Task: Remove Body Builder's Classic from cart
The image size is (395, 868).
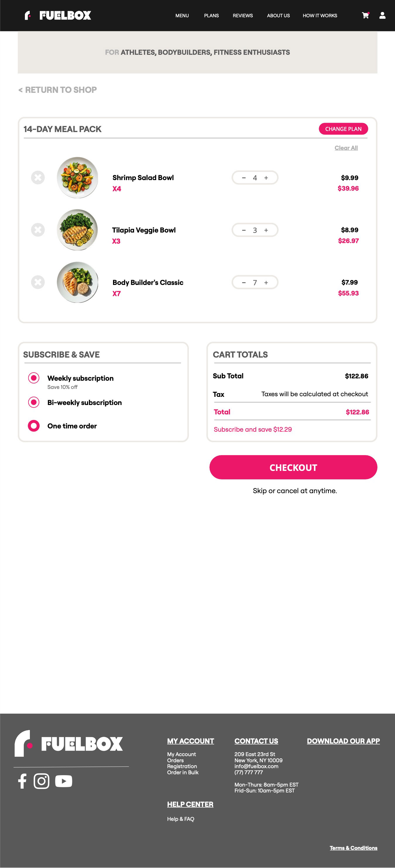Action: tap(38, 282)
